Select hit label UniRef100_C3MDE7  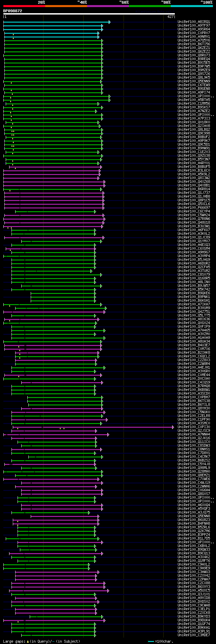click(x=194, y=635)
